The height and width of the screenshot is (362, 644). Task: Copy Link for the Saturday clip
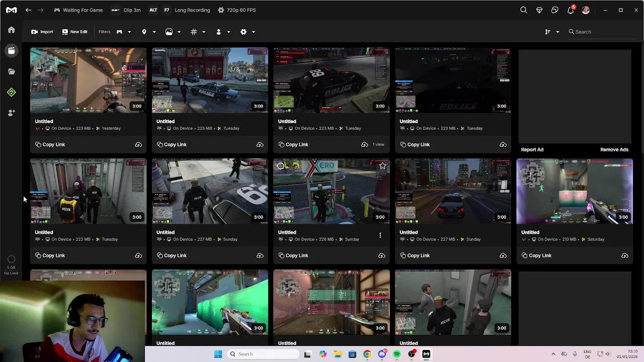(537, 256)
